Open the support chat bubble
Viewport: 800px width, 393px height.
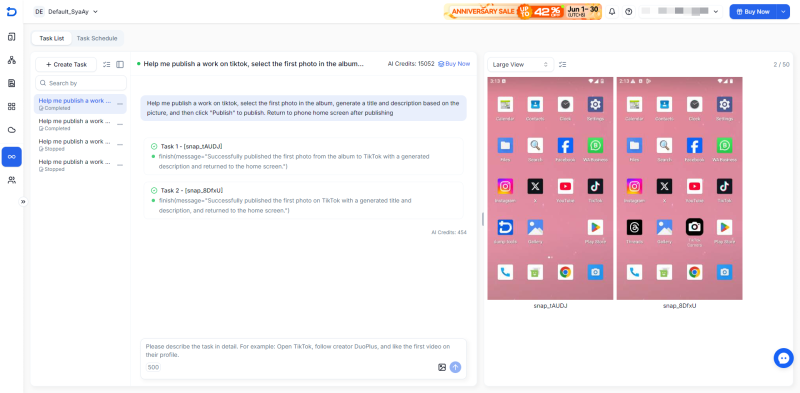[783, 358]
